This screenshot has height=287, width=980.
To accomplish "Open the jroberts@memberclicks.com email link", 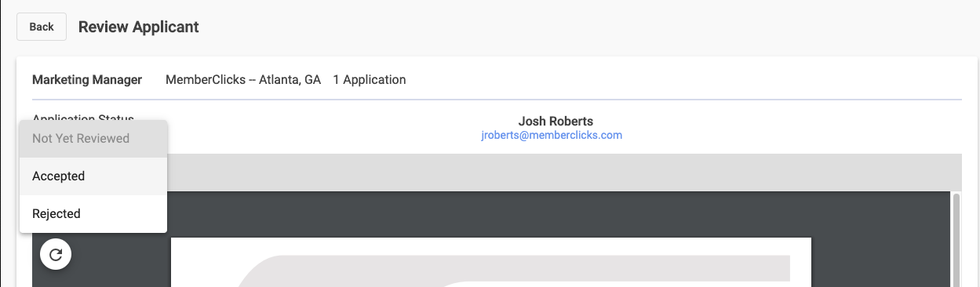I will (x=552, y=135).
